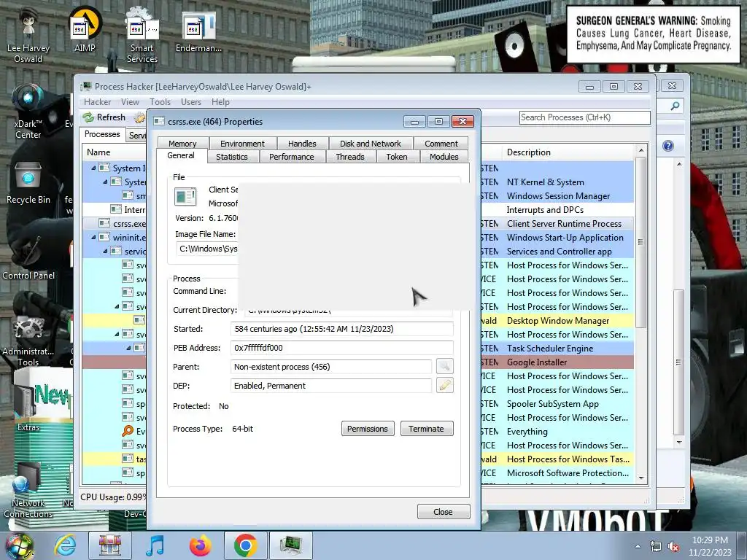Open the xDark Center desktop icon
The image size is (747, 560).
point(28,112)
